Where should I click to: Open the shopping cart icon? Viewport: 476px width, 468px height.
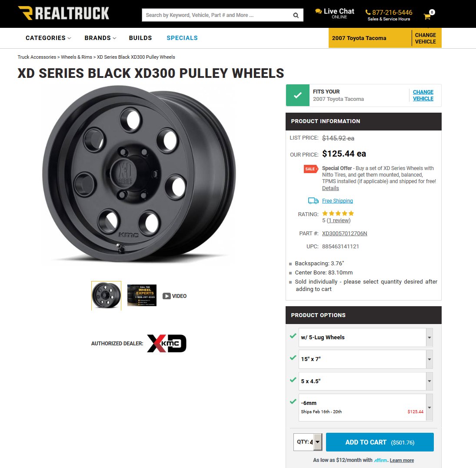[x=427, y=17]
